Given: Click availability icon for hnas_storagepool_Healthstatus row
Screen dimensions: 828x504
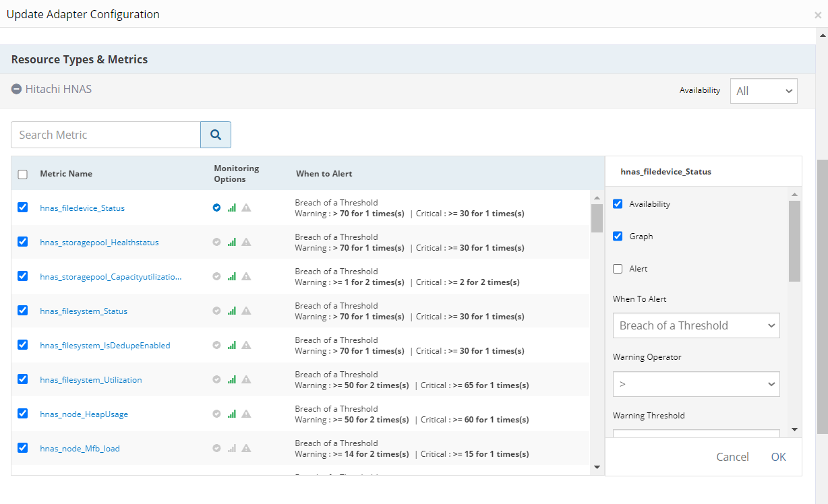Looking at the screenshot, I should click(x=216, y=242).
